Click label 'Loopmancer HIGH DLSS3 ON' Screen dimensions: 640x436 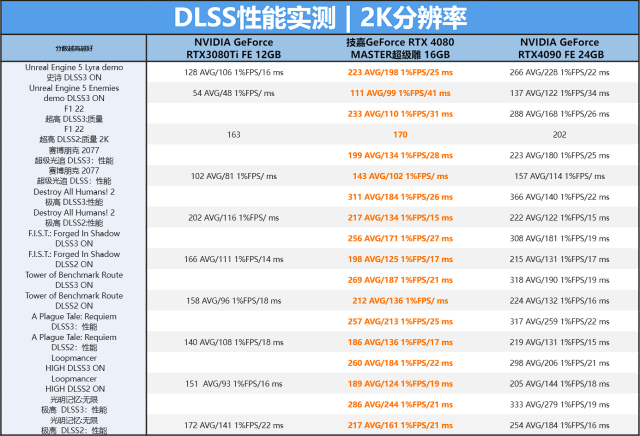[x=74, y=363]
